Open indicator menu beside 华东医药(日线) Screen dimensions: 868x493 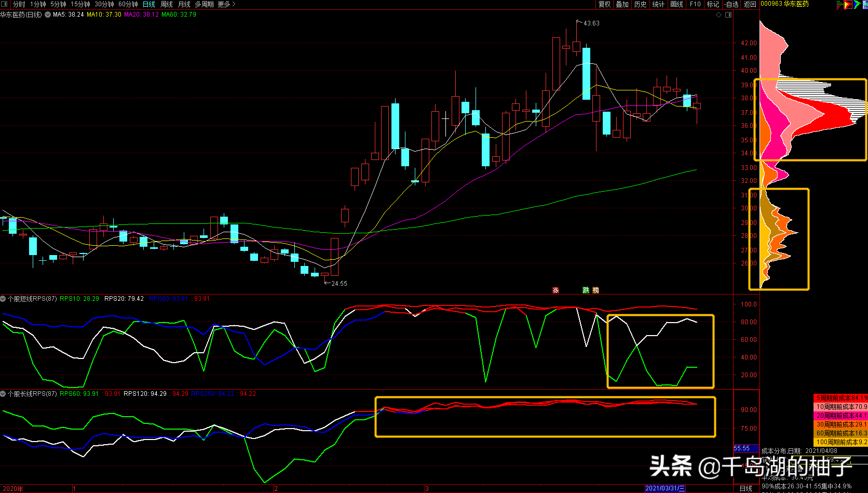[x=48, y=15]
